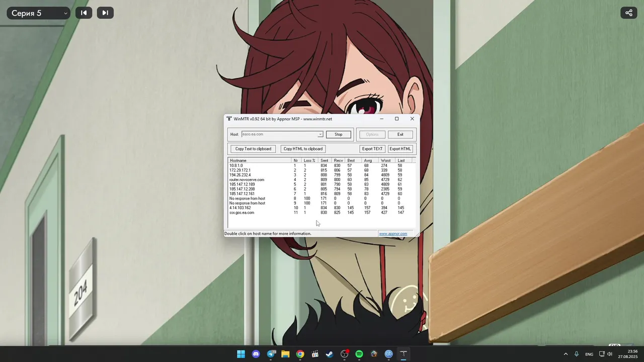Select the 185.147.12.161 host row
Screen dimensions: 644x362
[322, 194]
